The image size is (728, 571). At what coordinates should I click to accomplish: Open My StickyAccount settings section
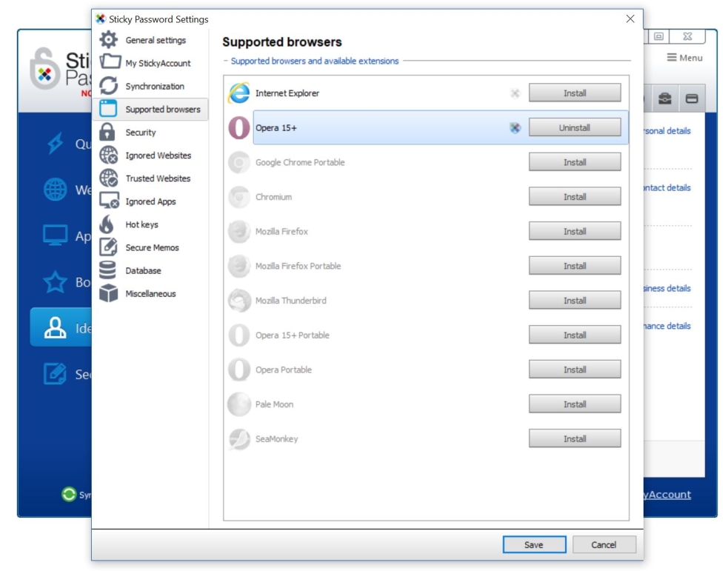(x=158, y=63)
